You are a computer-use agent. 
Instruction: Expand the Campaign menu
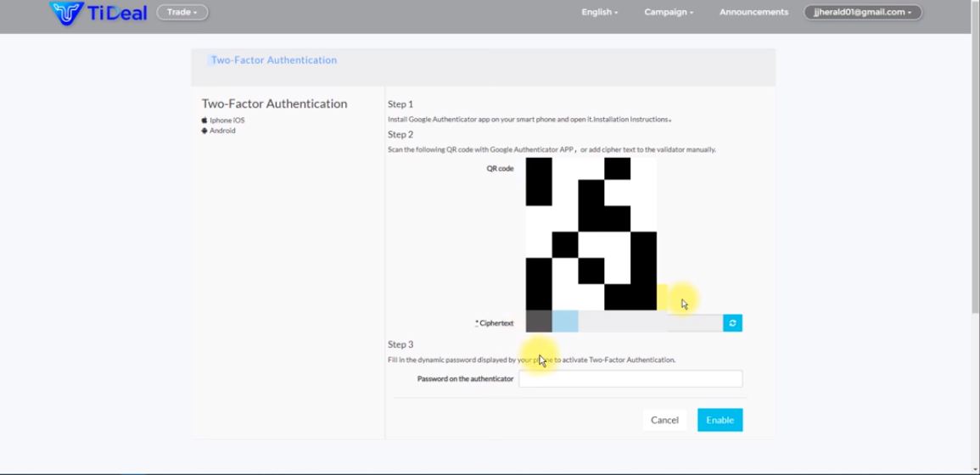click(x=669, y=13)
